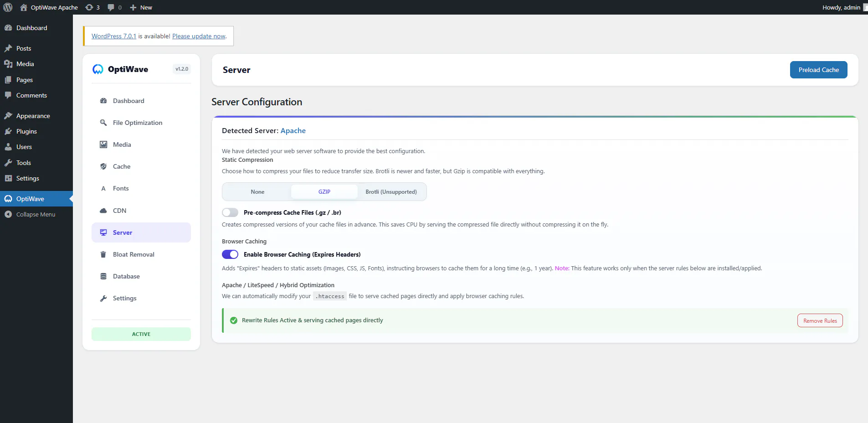Click the ACTIVE status badge
The height and width of the screenshot is (423, 868).
(x=141, y=334)
